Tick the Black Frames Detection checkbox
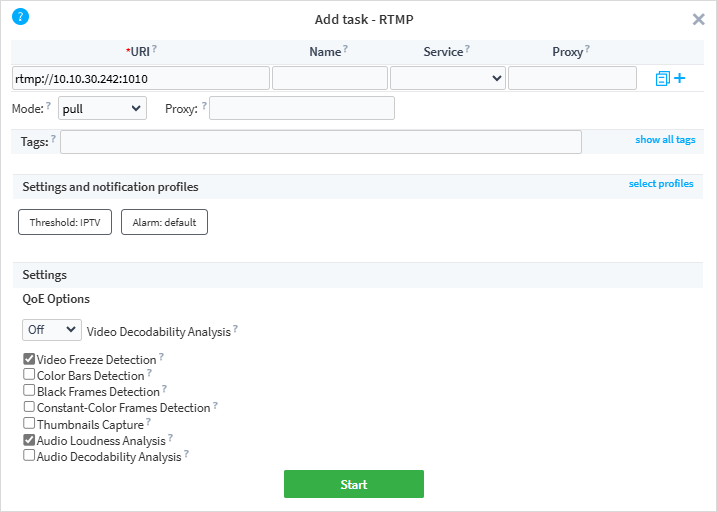 29,391
